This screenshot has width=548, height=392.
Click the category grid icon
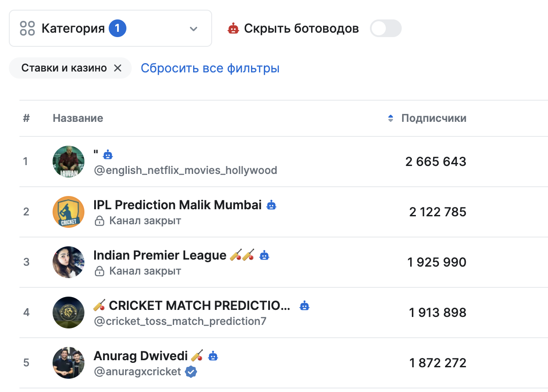tap(27, 29)
